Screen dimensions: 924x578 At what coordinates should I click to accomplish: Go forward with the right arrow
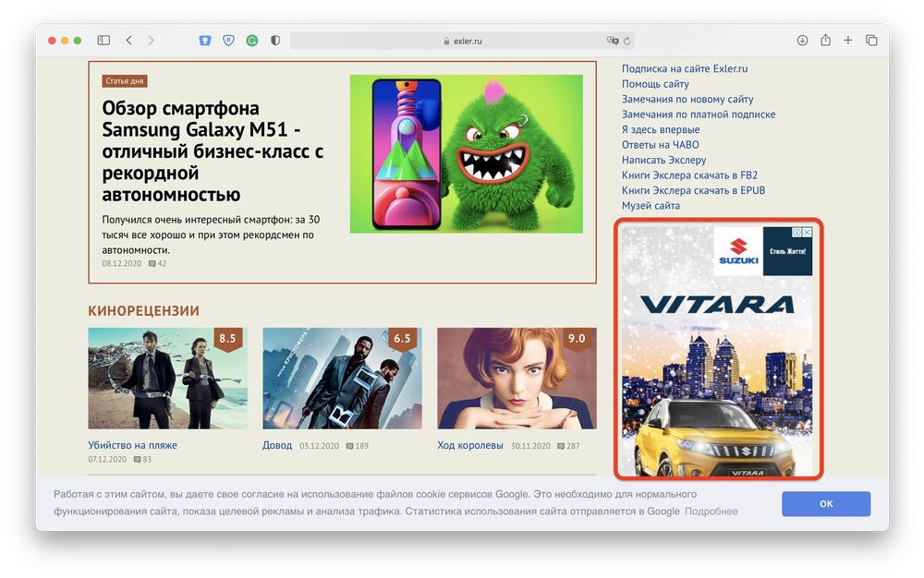[x=151, y=40]
